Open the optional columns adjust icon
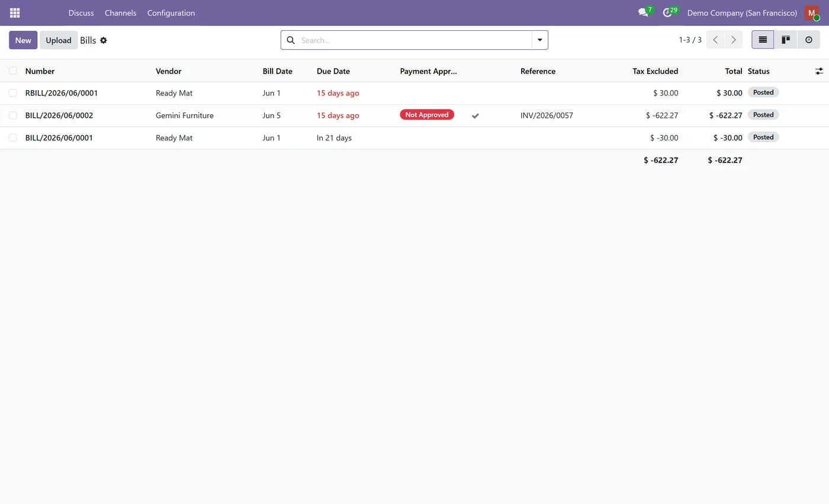Screen dimensions: 829x504 pyautogui.click(x=819, y=71)
